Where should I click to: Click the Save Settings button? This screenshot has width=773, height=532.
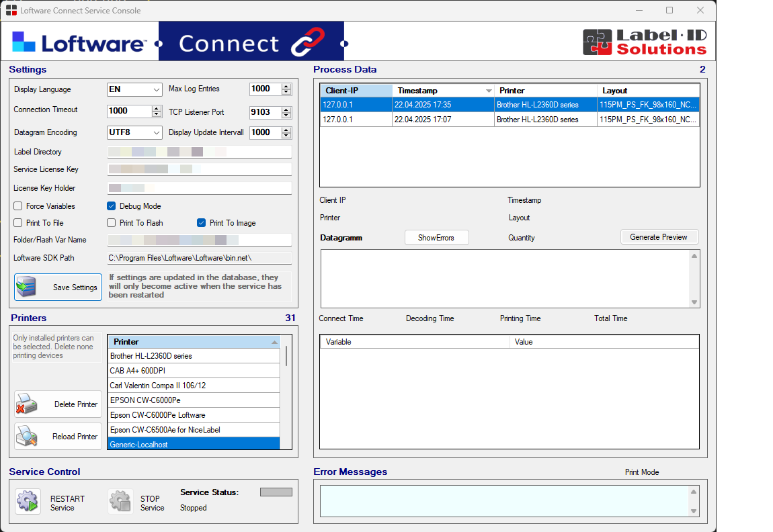pos(58,287)
